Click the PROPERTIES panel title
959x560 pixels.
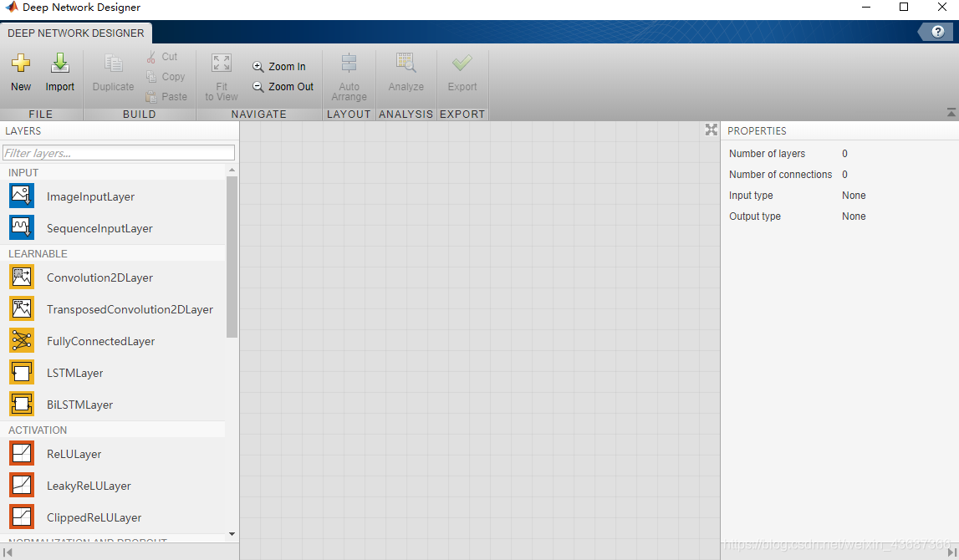[757, 131]
